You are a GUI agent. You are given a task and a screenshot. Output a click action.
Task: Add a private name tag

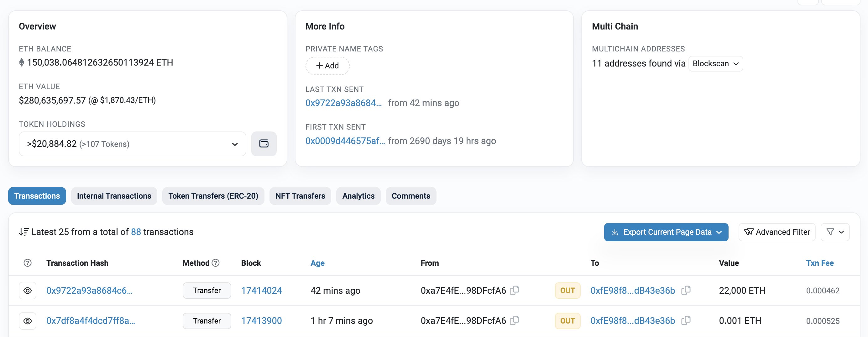point(327,66)
